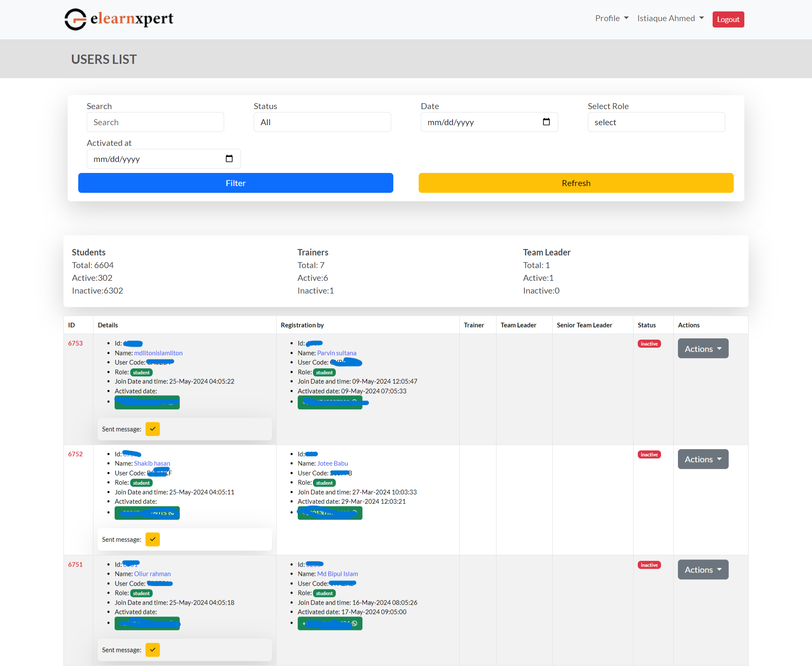Click the yellow Refresh button

click(x=576, y=183)
